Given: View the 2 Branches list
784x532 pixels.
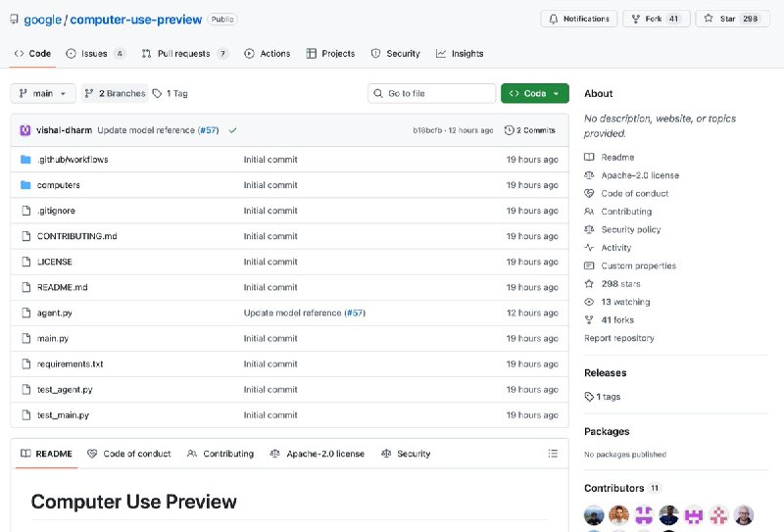Looking at the screenshot, I should pyautogui.click(x=115, y=93).
